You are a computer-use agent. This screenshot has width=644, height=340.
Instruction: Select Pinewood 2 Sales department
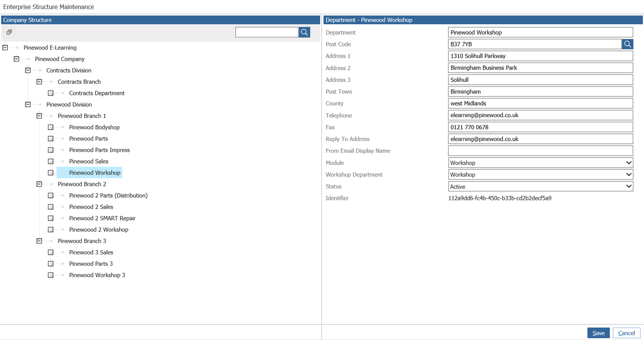click(91, 207)
